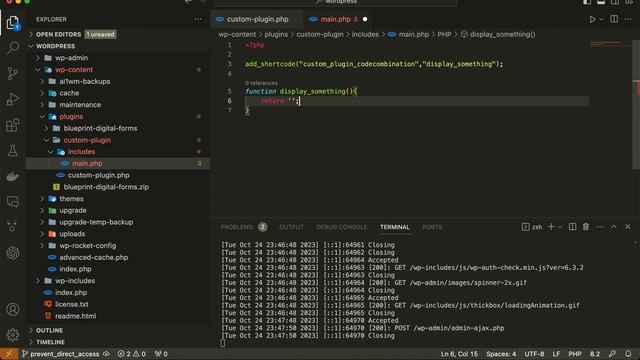Collapse the plugins folder
The height and width of the screenshot is (360, 640).
click(x=42, y=117)
